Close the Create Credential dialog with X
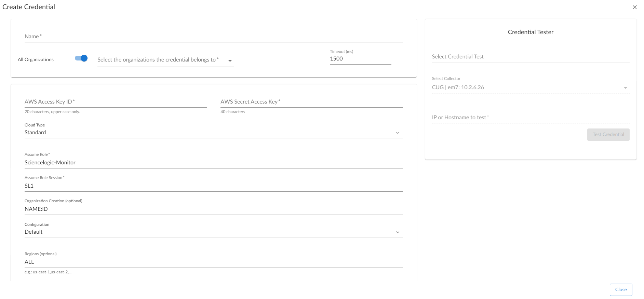The height and width of the screenshot is (299, 644). [x=634, y=7]
